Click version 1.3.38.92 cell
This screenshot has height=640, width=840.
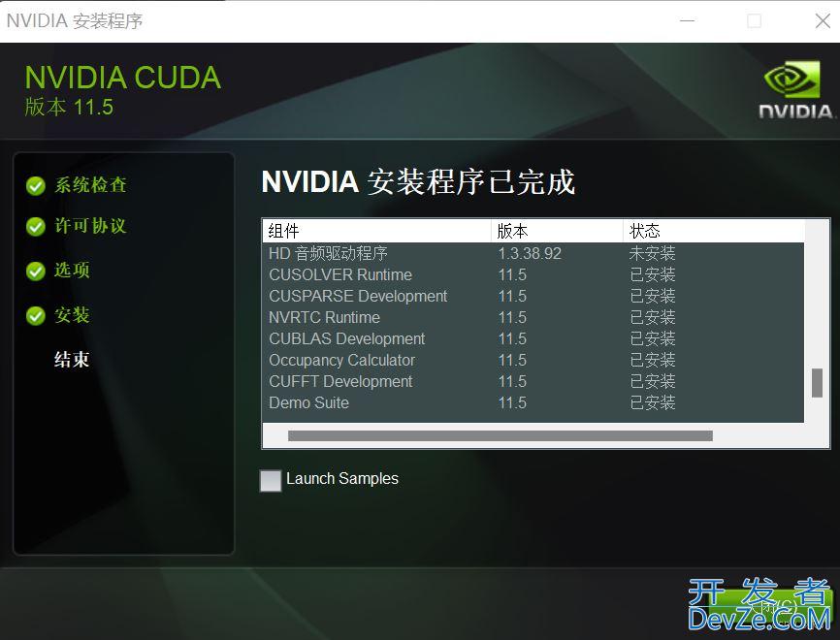(530, 253)
